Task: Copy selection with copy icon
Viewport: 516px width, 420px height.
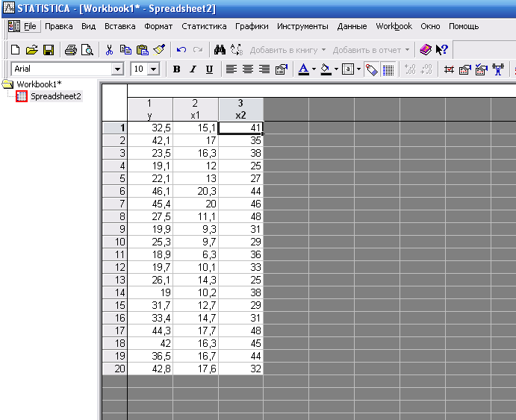Action: pyautogui.click(x=125, y=50)
